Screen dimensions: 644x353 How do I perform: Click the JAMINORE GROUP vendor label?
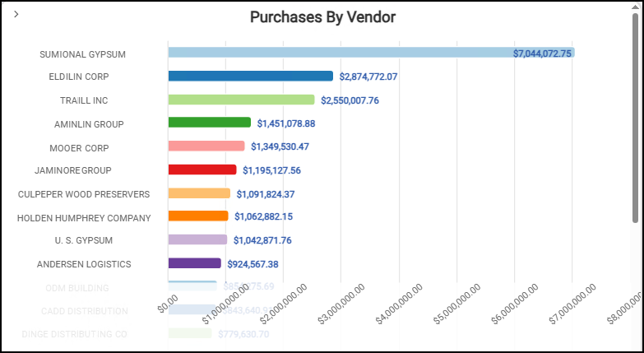73,170
